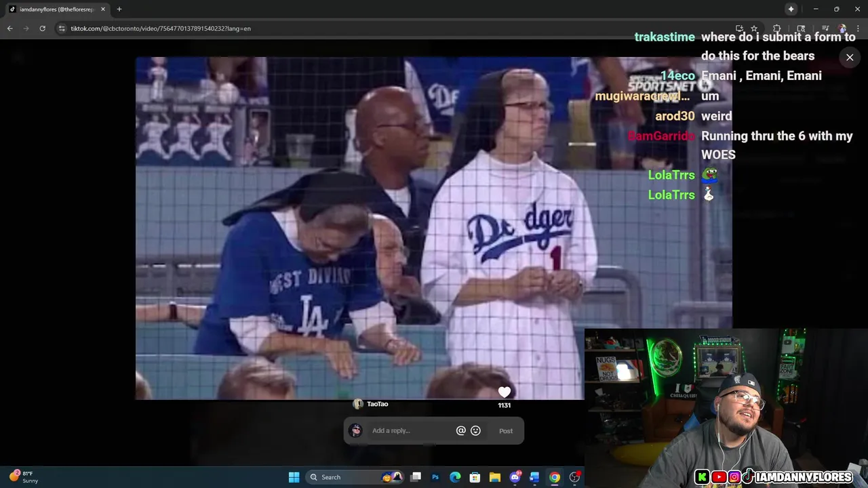Click the taskbar Search highlight image
This screenshot has width=868, height=488.
click(392, 477)
